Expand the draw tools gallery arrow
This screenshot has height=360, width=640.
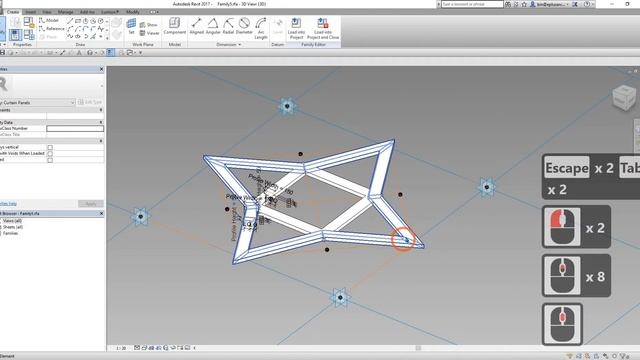(x=107, y=37)
